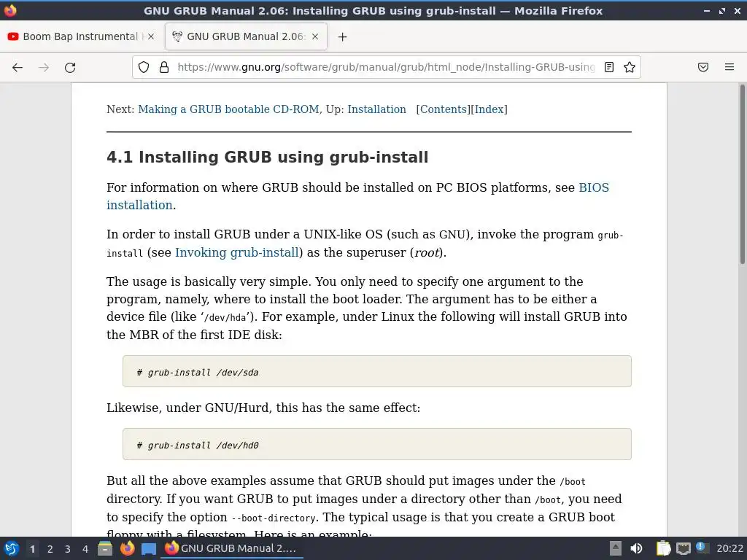Follow the Invoking grub-install link
747x560 pixels.
point(237,252)
